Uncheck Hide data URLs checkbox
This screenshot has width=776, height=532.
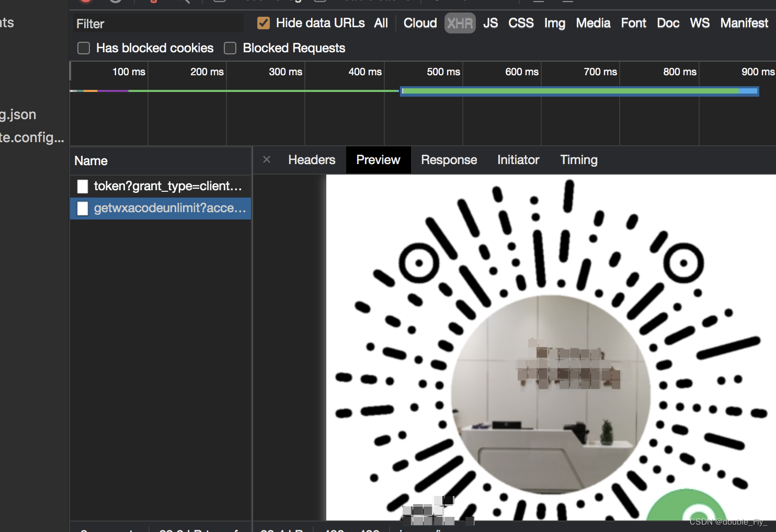(264, 23)
